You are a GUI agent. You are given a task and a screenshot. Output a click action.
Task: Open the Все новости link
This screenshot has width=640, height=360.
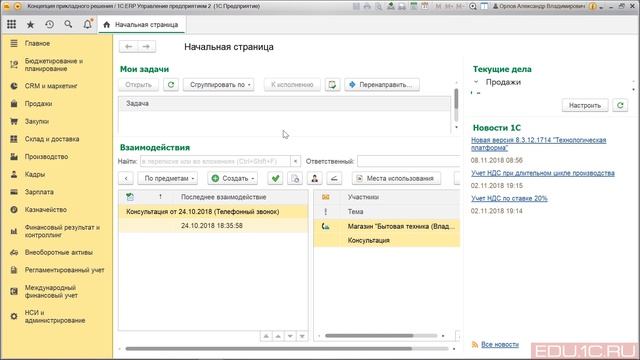(500, 344)
